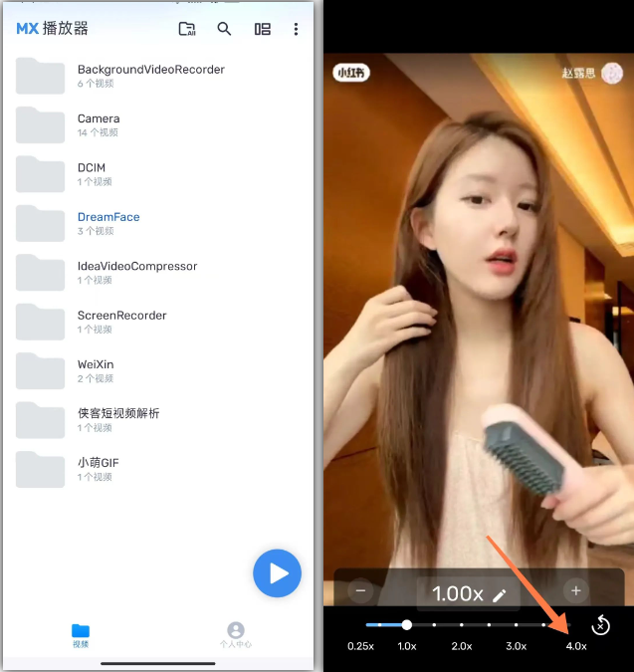Open the all-folders view icon
The width and height of the screenshot is (634, 672).
[x=187, y=29]
